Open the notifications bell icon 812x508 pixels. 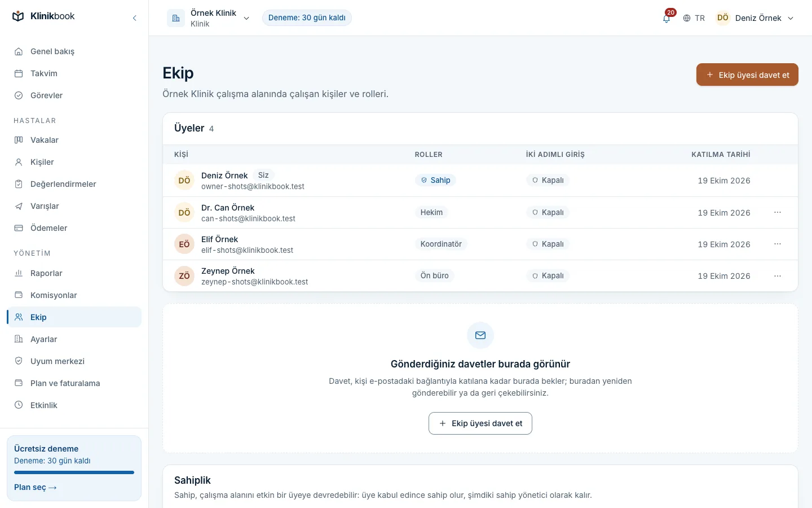click(x=667, y=18)
